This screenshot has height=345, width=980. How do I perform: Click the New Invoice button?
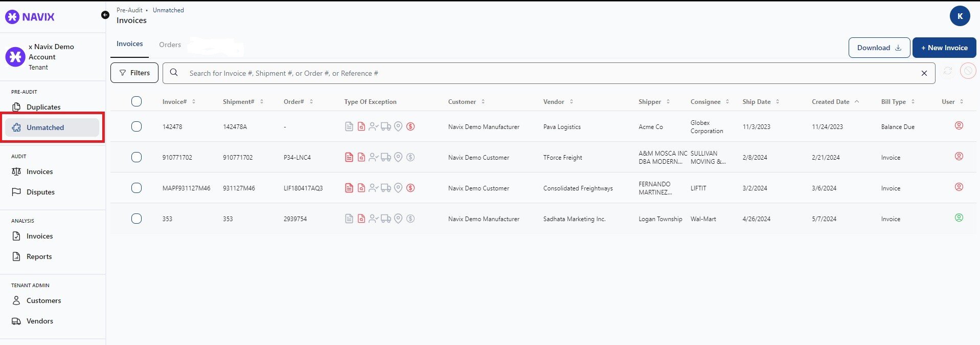[x=944, y=48]
